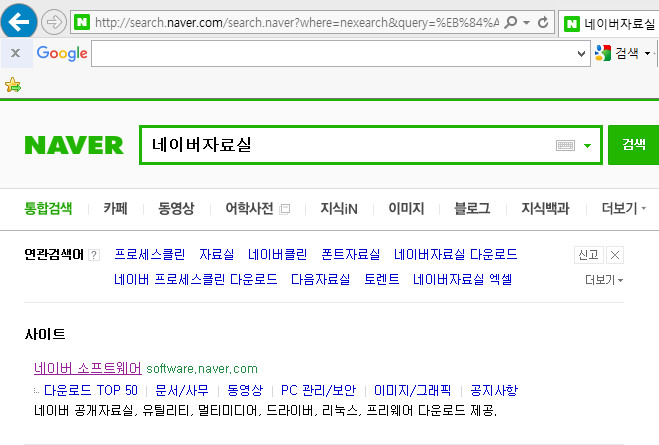659x445 pixels.
Task: Close the Google toolbar with the X
Action: (16, 53)
